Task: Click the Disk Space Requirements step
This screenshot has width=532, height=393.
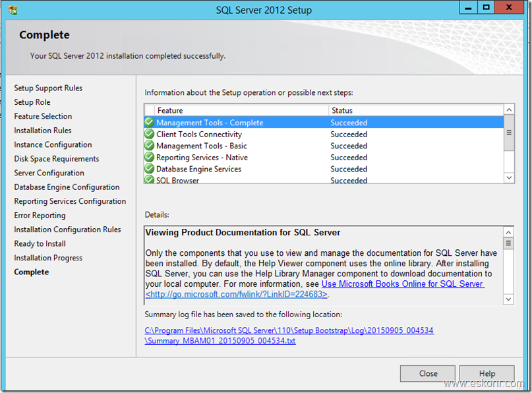Action: [x=57, y=159]
